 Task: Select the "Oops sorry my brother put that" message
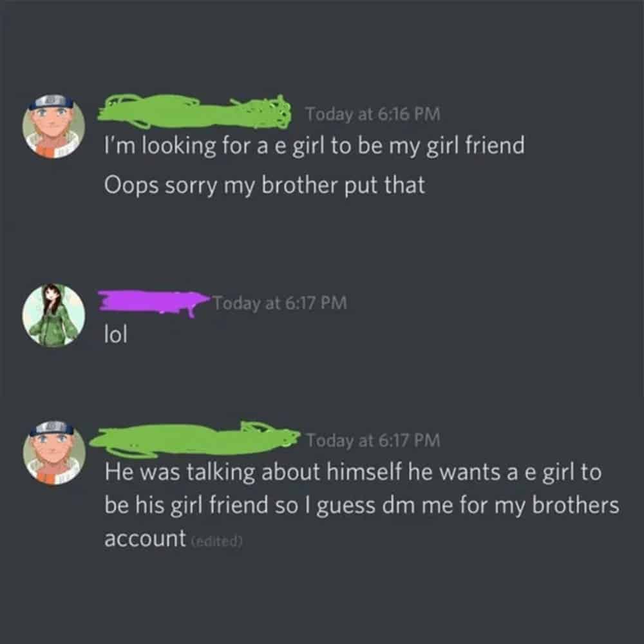265,185
